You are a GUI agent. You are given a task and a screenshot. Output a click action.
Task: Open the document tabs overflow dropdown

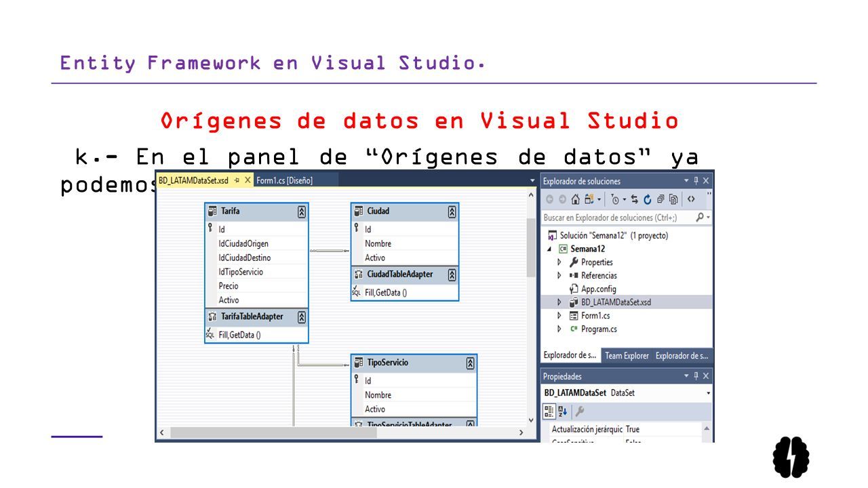(x=532, y=180)
